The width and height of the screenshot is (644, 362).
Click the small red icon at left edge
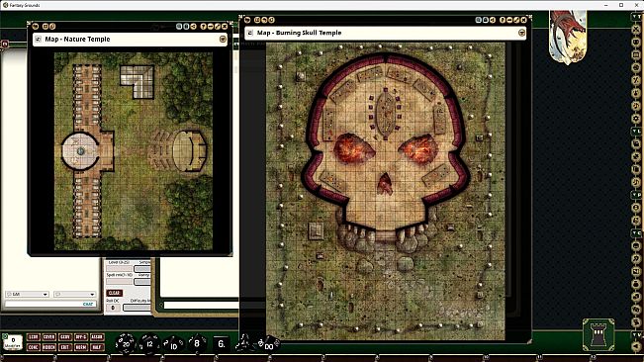coord(5,44)
